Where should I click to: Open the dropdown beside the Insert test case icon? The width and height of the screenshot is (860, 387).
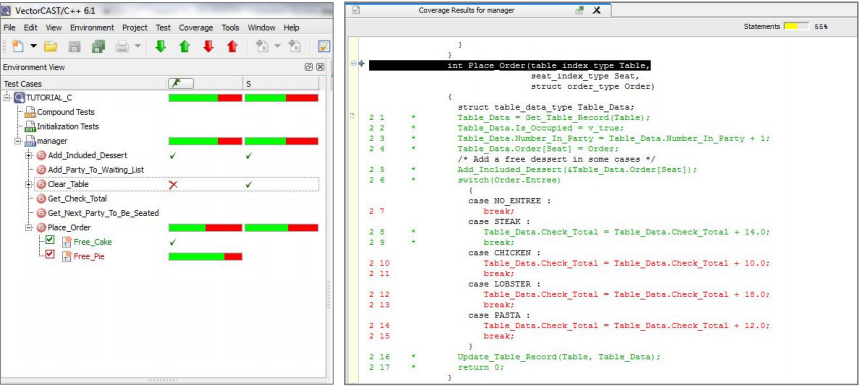(277, 47)
